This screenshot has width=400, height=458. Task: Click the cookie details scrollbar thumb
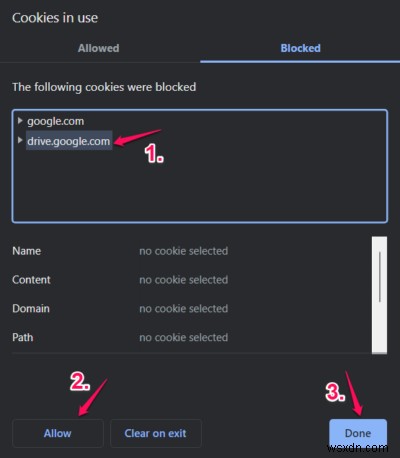(x=380, y=277)
